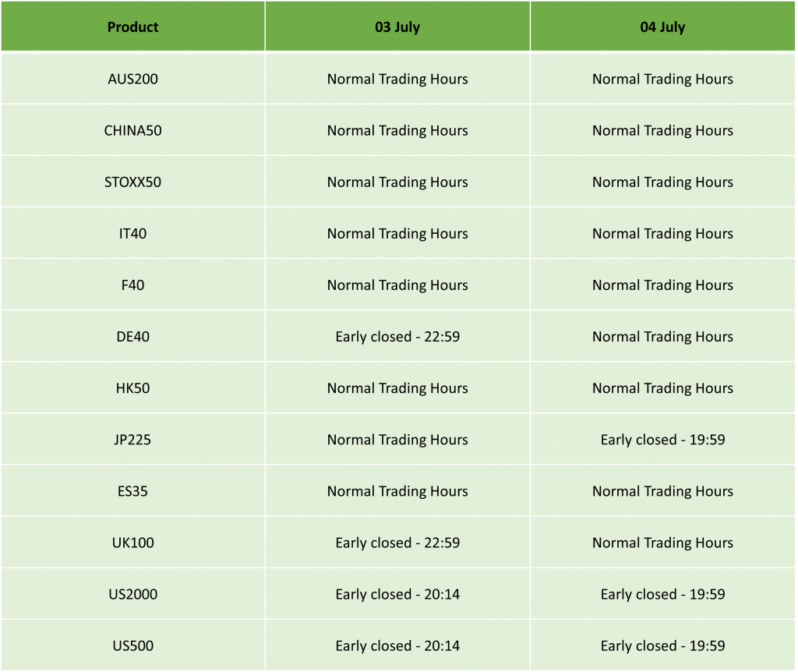Select the STOXX50 row label

132,182
